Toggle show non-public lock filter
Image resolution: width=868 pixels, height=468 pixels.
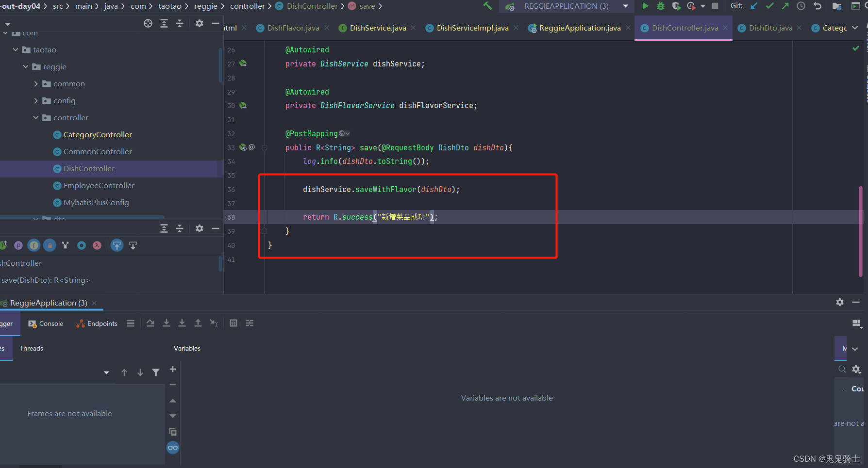tap(50, 245)
